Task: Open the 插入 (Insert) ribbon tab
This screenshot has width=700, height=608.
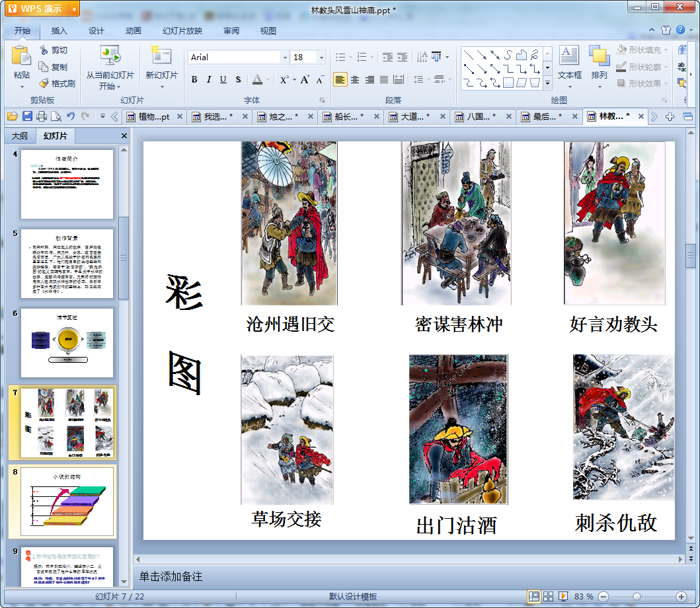Action: 59,31
